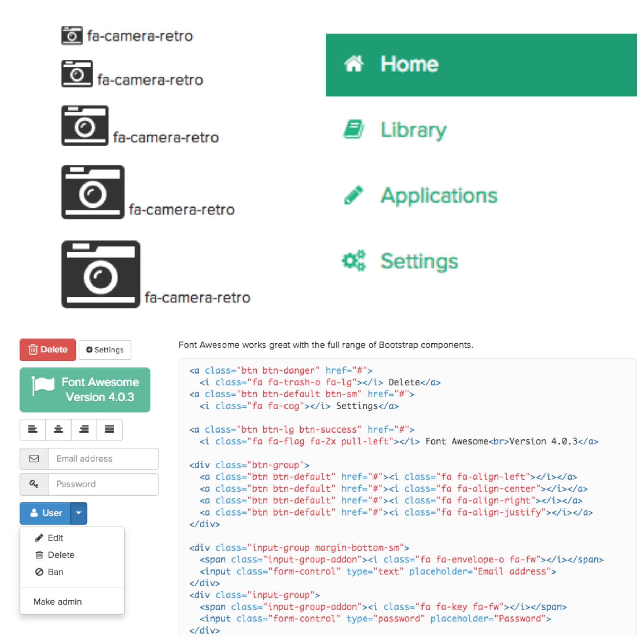Click the gears icon next to Settings
Screen dimensions: 644x644
pyautogui.click(x=353, y=260)
